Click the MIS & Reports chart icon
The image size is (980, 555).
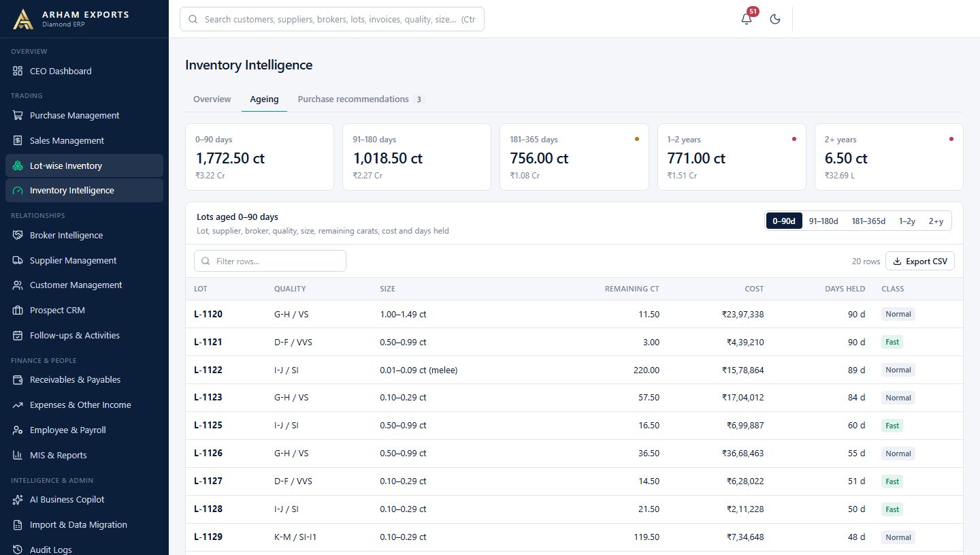18,456
